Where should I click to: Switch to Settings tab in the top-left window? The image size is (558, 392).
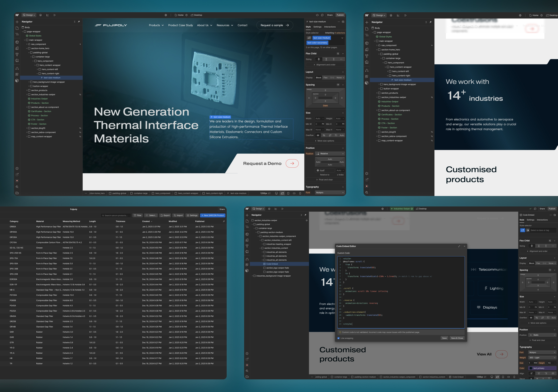pyautogui.click(x=317, y=27)
